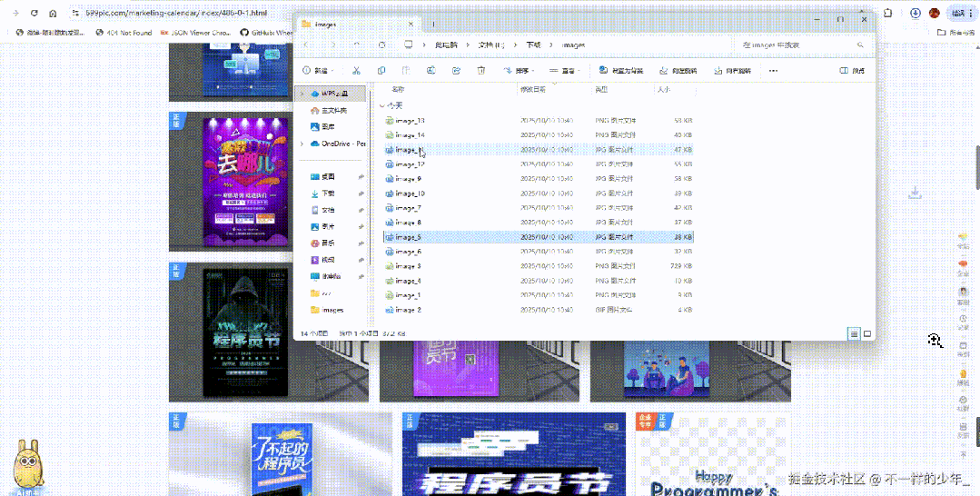This screenshot has height=496, width=980.
Task: Open 图片 in Explorer quick access
Action: pos(322,226)
